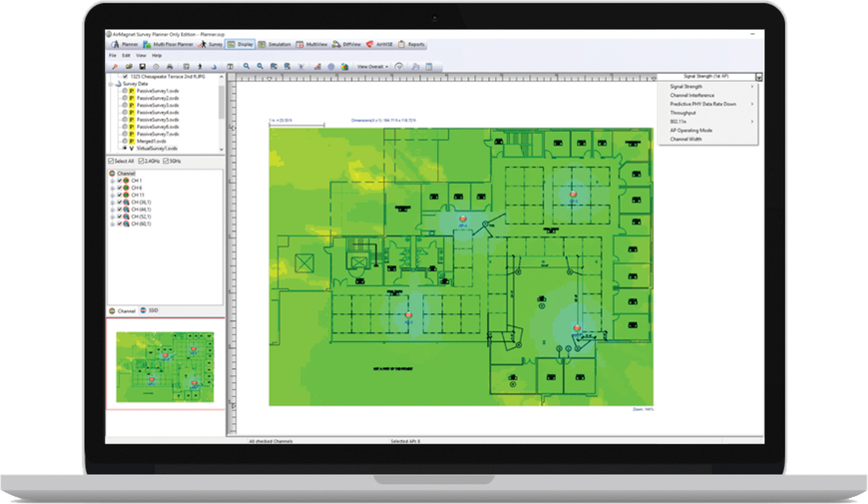Viewport: 868px width, 504px height.
Task: Open the Edit menu
Action: point(126,55)
